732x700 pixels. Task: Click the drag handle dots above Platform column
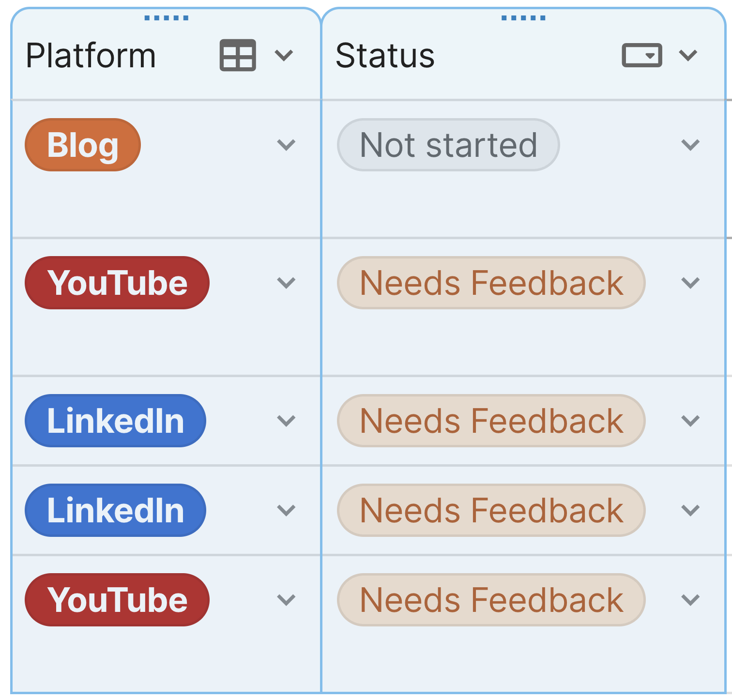coord(166,18)
